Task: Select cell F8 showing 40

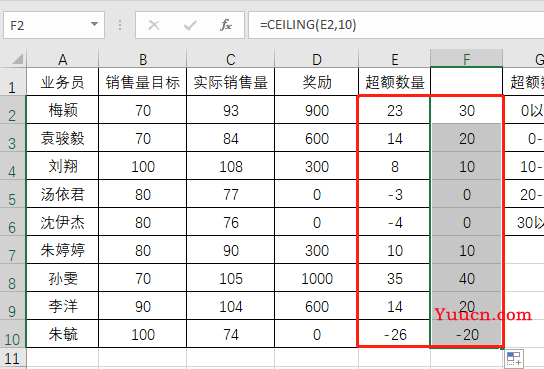Action: (467, 278)
